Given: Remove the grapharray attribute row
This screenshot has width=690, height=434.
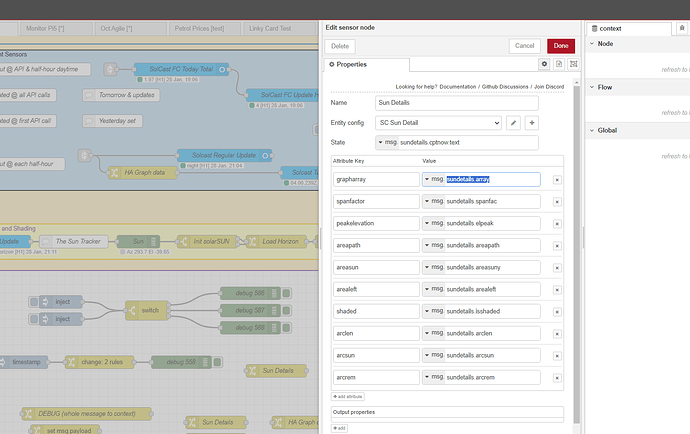Looking at the screenshot, I should [x=557, y=180].
